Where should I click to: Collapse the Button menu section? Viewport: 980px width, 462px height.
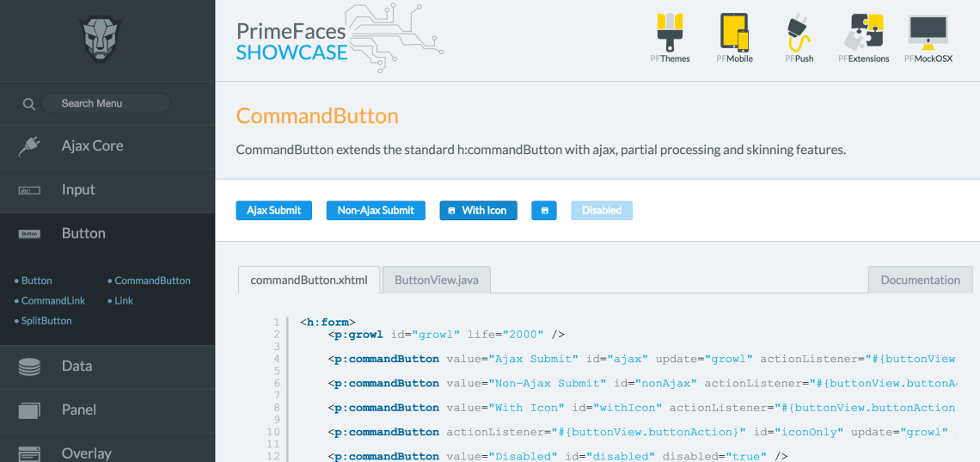pyautogui.click(x=84, y=234)
